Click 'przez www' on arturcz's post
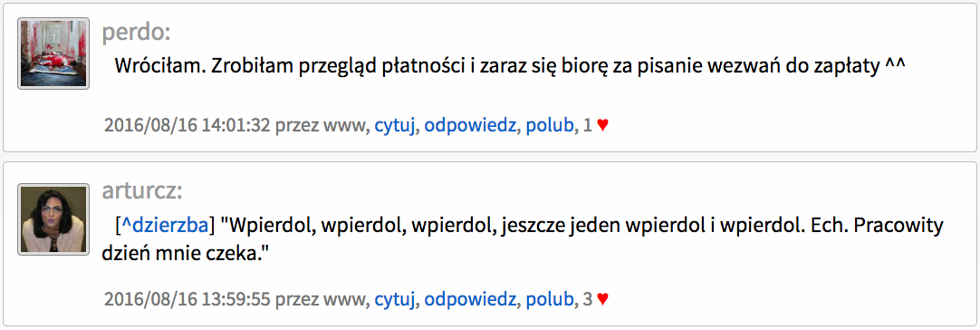This screenshot has width=980, height=330. [320, 301]
